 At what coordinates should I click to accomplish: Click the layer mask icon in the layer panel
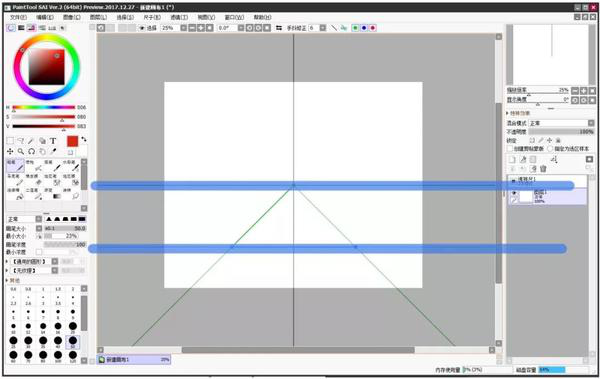(x=589, y=159)
